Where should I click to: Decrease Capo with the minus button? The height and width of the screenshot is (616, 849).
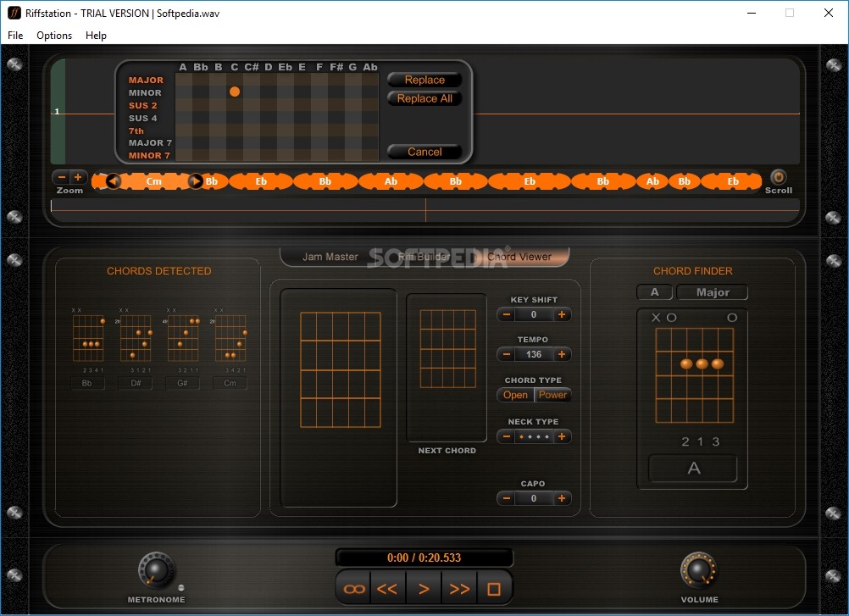click(506, 498)
